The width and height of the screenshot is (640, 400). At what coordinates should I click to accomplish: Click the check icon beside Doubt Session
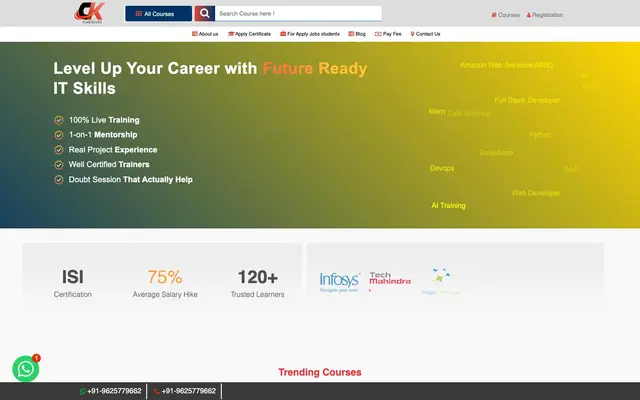point(59,180)
